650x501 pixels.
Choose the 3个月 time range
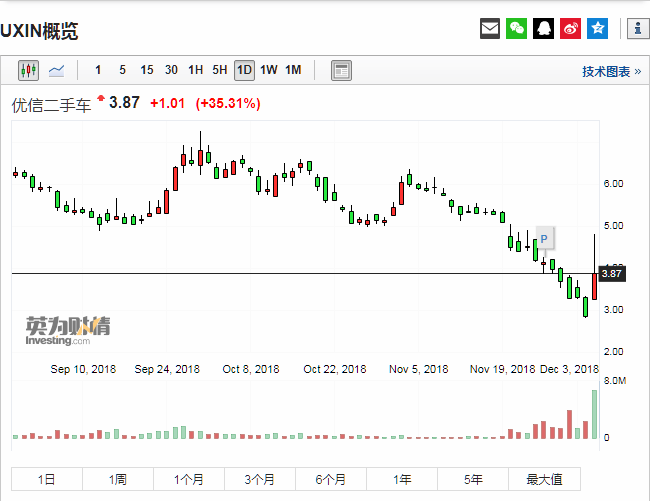(x=260, y=479)
